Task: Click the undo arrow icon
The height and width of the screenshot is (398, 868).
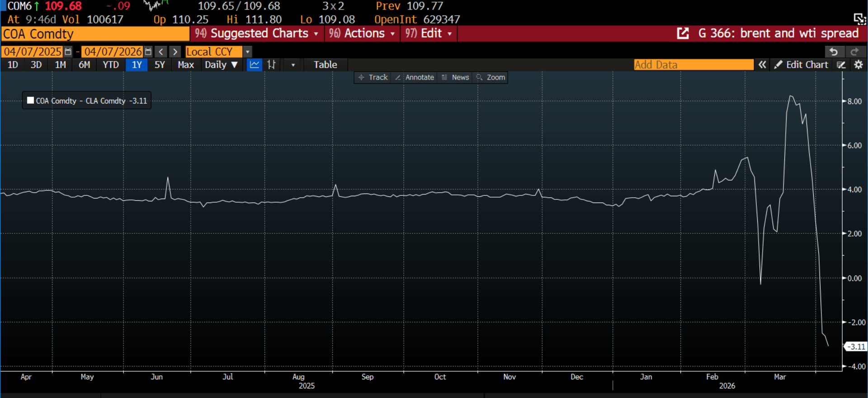Action: coord(833,52)
